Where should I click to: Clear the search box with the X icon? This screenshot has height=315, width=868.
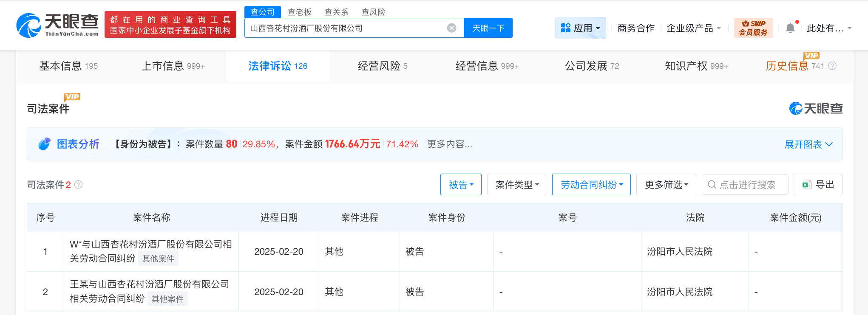pos(451,28)
